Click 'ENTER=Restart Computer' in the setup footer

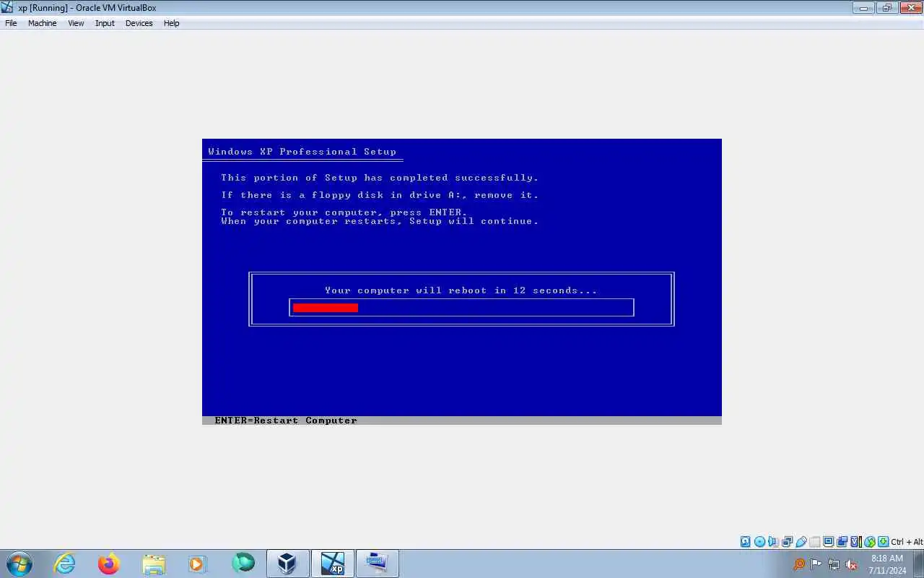click(286, 420)
